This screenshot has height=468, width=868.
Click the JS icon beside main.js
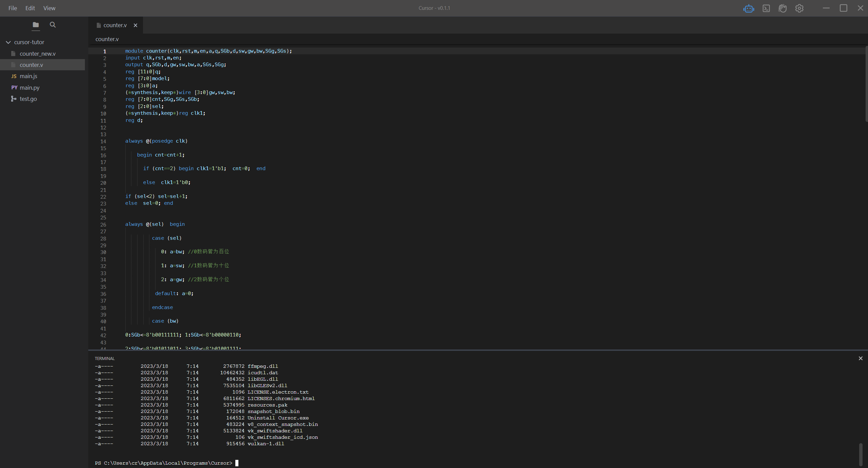(x=14, y=76)
